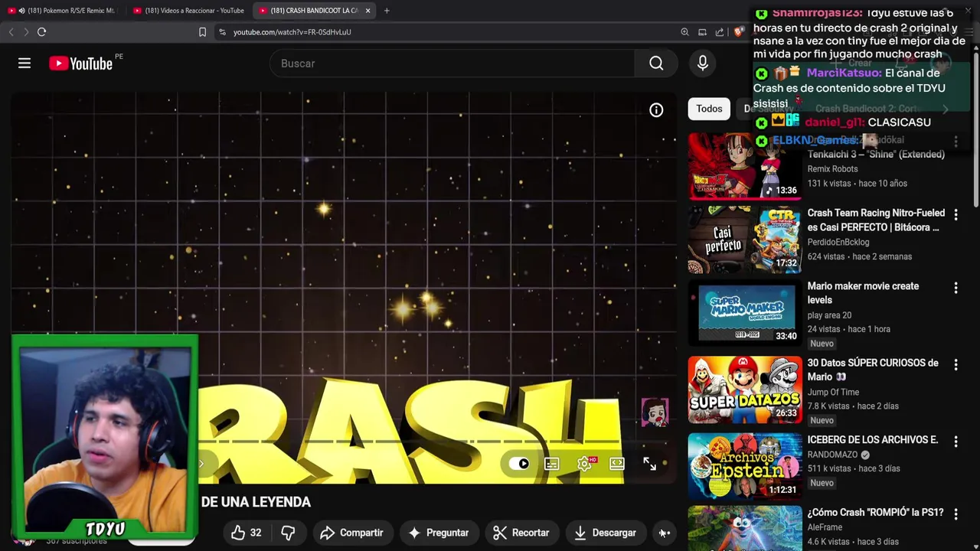
Task: Click the text 624 vistas · hace 2 semanas
Action: (x=860, y=256)
